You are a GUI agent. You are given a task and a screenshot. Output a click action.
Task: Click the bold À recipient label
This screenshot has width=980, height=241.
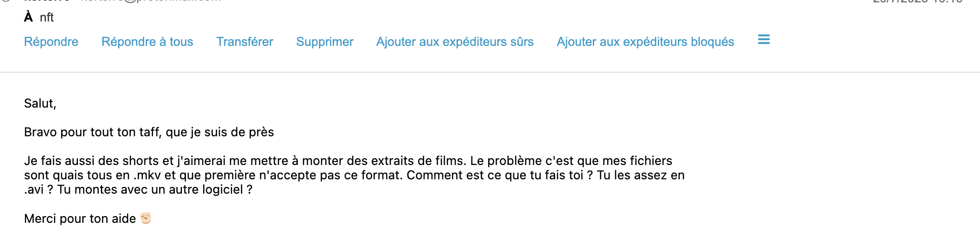point(29,17)
